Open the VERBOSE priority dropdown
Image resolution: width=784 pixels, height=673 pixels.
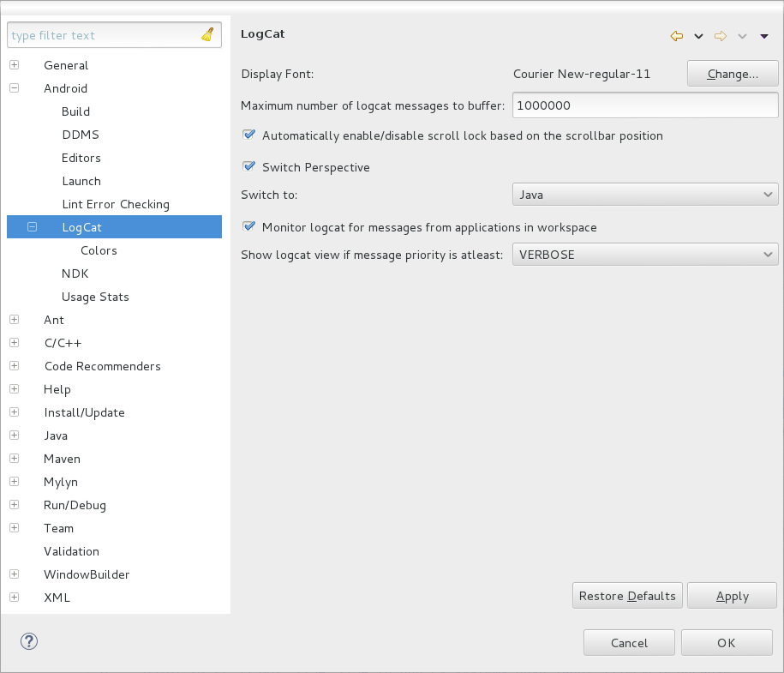tap(645, 255)
